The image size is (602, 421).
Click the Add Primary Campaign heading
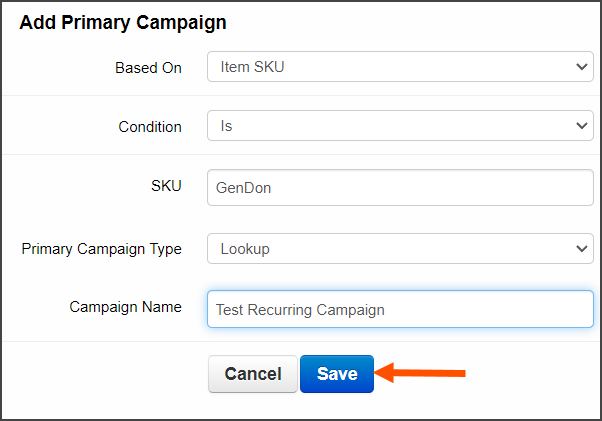(x=123, y=22)
